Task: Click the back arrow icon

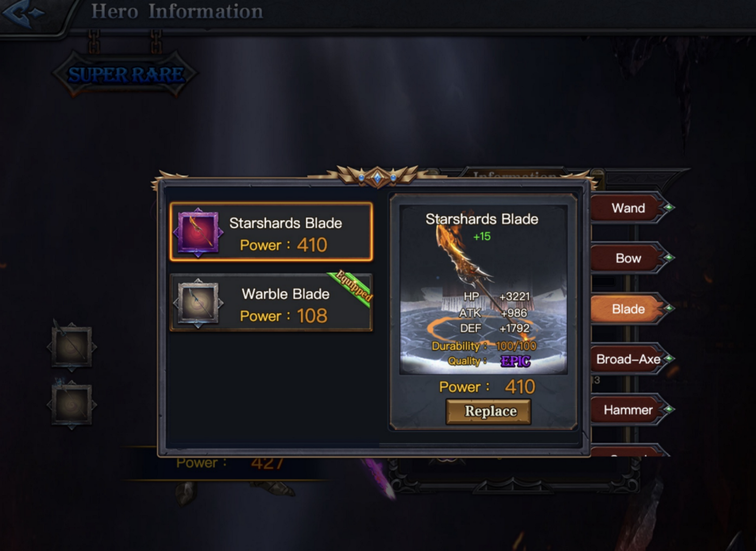Action: tap(23, 13)
